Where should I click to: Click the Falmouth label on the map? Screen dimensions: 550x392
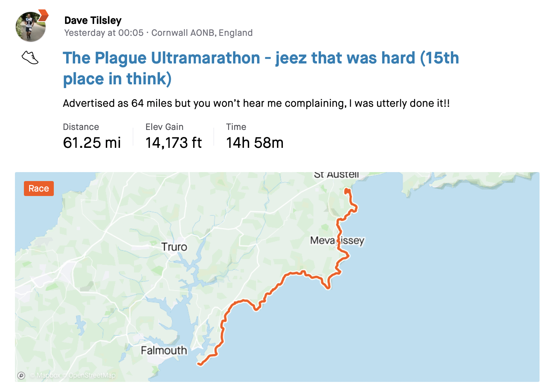(x=164, y=350)
